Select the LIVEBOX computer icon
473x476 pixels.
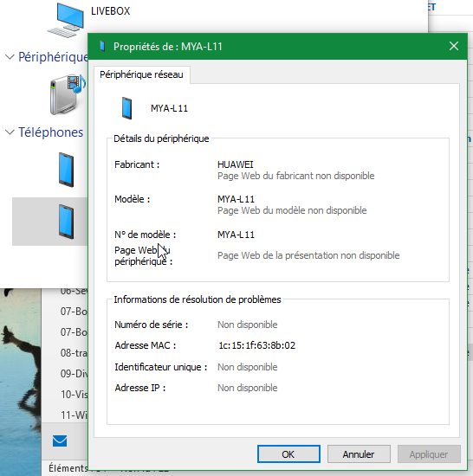[x=66, y=20]
